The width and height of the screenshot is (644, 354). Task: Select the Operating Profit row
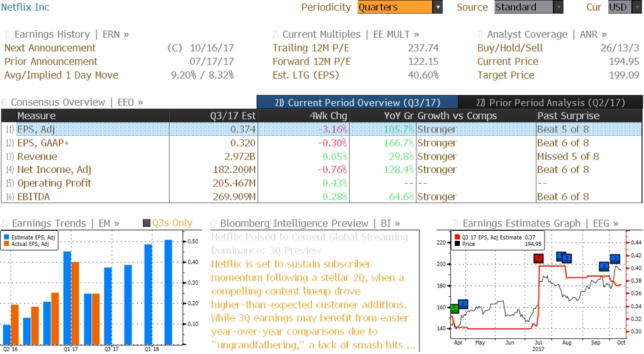[x=321, y=183]
